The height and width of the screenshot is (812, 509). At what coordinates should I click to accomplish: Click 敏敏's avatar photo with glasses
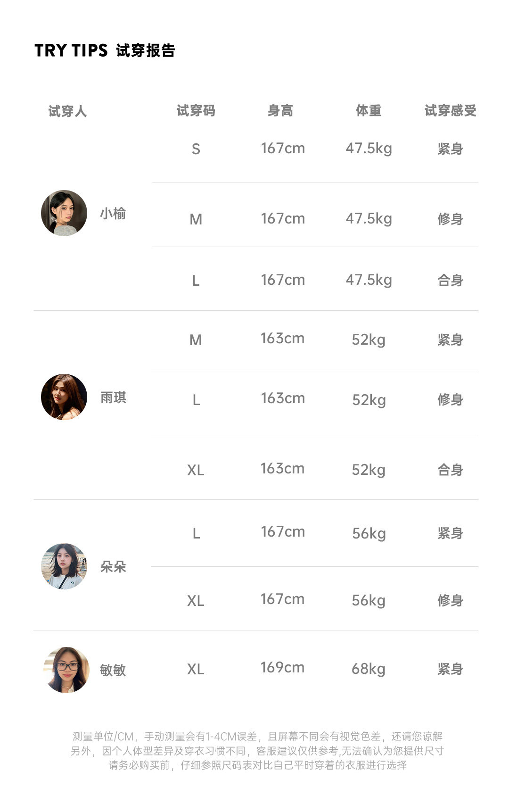coord(66,670)
